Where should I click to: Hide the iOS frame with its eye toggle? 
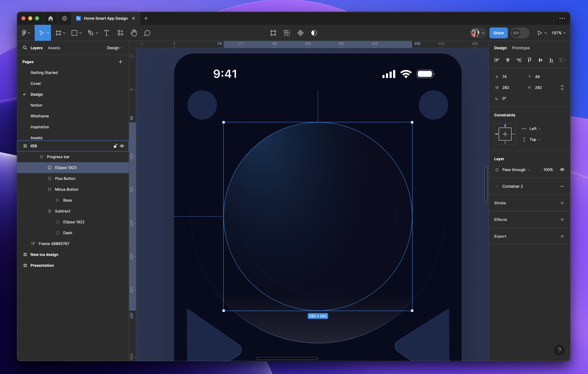122,146
